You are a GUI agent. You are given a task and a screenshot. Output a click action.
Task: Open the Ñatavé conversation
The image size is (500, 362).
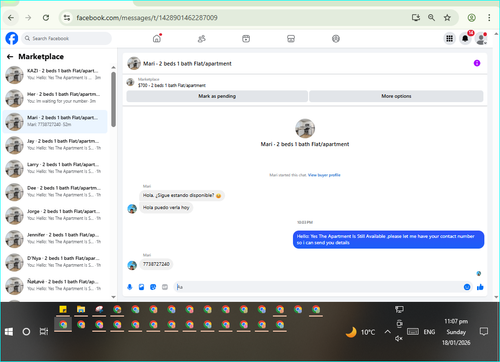pyautogui.click(x=55, y=286)
